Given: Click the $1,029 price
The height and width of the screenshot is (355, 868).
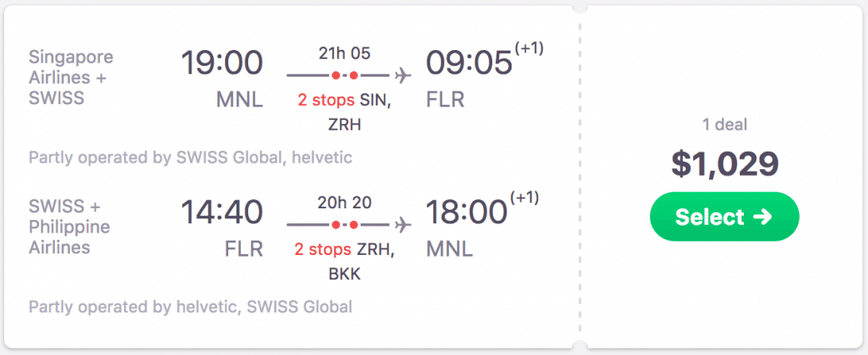Looking at the screenshot, I should tap(724, 164).
